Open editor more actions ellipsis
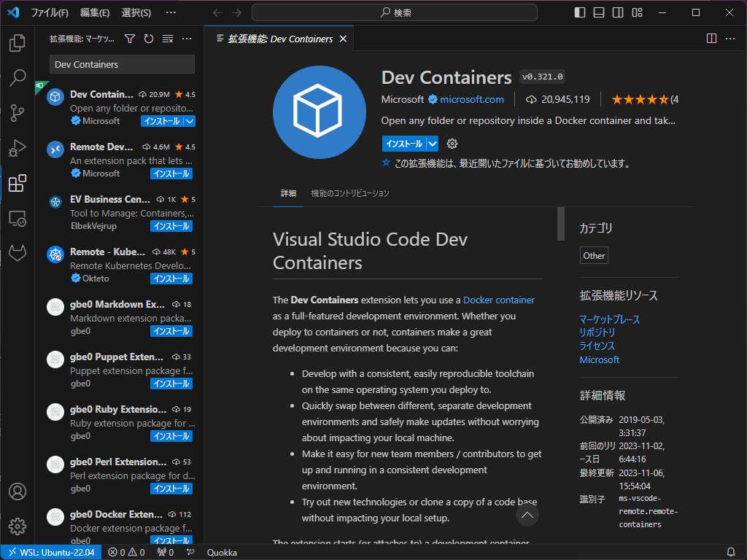The width and height of the screenshot is (747, 560). 730,39
